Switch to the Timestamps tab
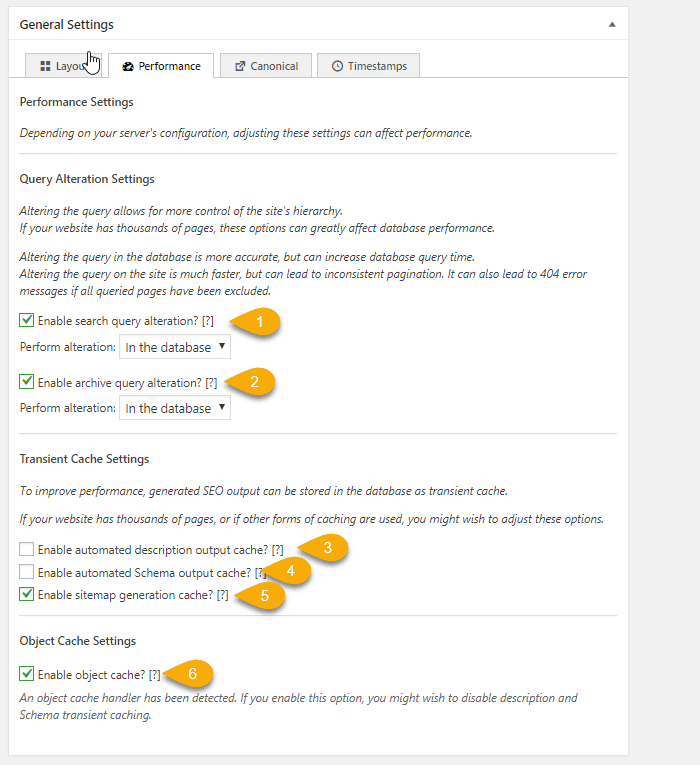 point(369,66)
